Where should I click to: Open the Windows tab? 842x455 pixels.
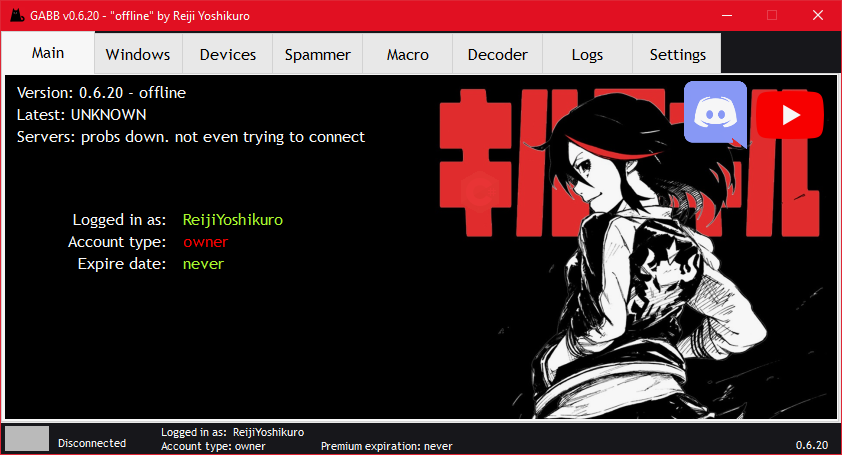[x=138, y=54]
